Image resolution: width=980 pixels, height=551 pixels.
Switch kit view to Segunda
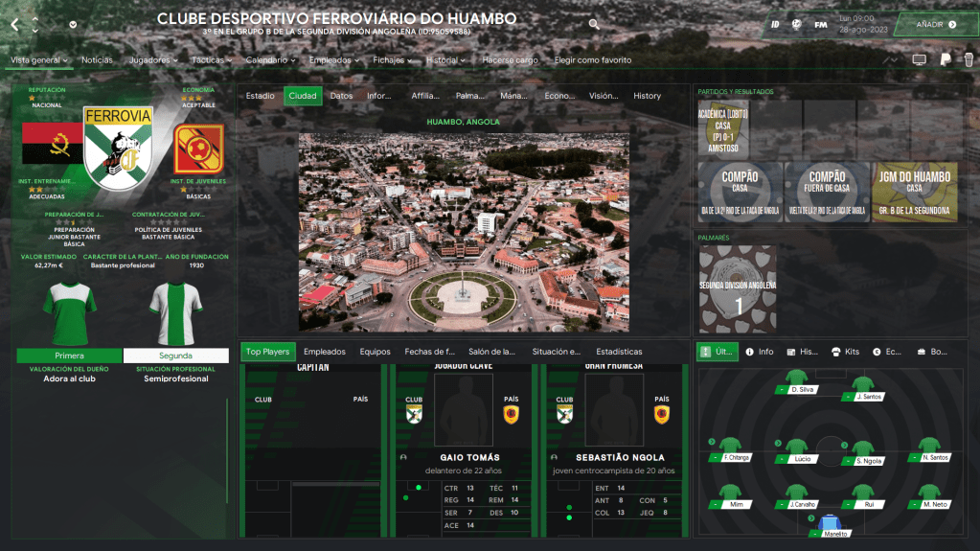tap(176, 356)
